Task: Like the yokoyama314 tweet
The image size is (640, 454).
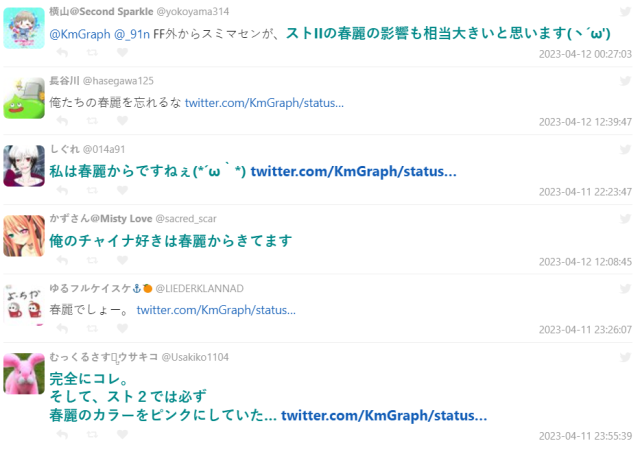Action: [x=122, y=52]
